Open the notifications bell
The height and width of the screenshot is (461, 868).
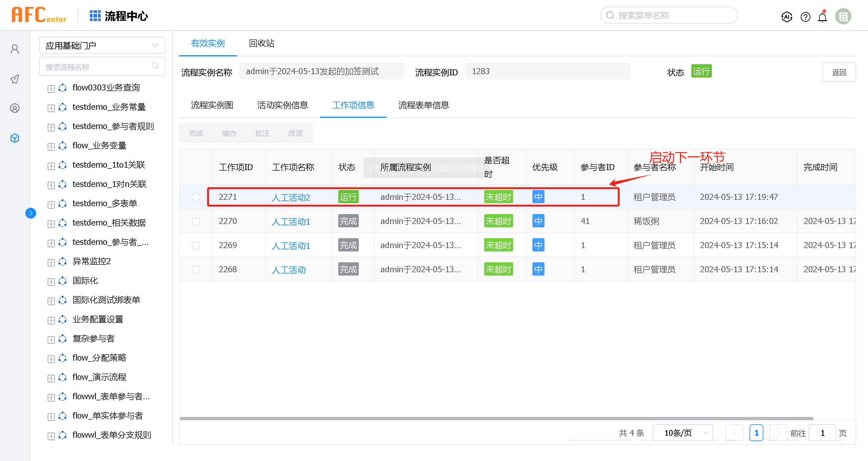click(822, 17)
